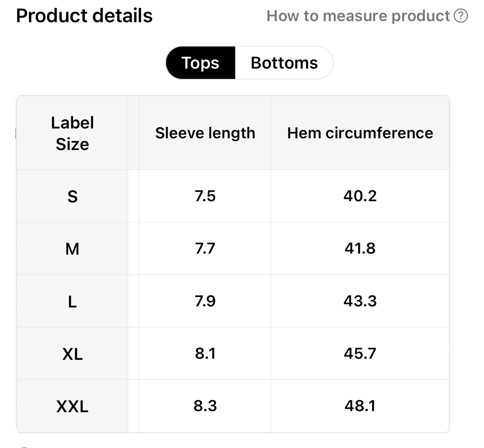The image size is (484, 448).
Task: Click the Label Size column header
Action: [x=72, y=133]
